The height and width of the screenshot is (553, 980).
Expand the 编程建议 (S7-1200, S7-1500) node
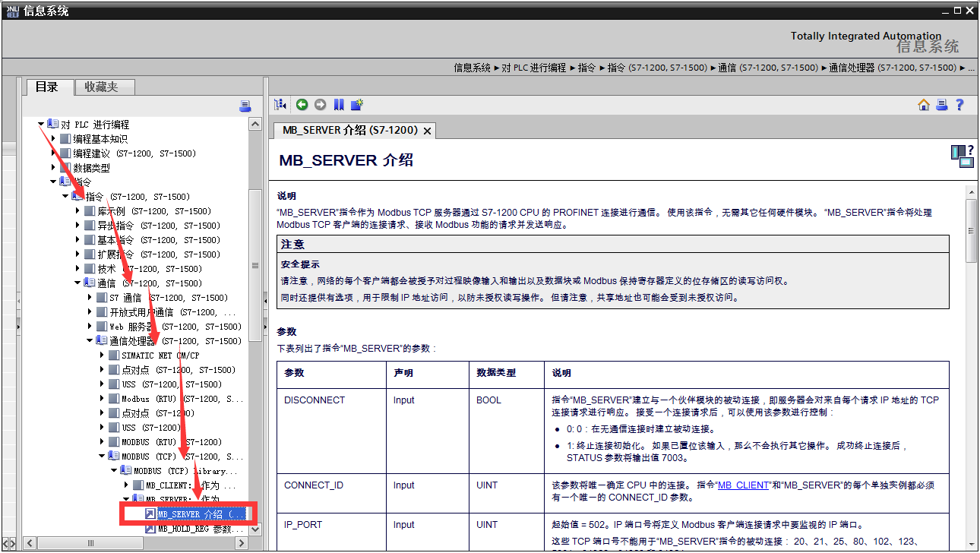pyautogui.click(x=53, y=153)
